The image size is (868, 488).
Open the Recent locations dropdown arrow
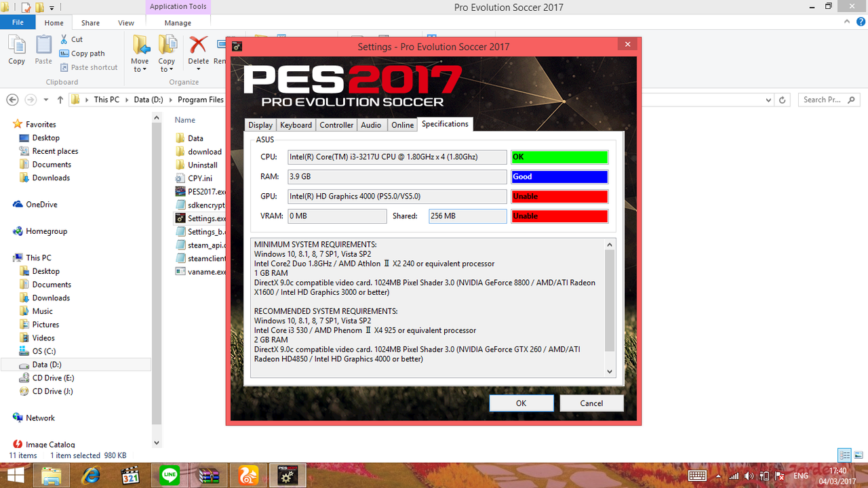(46, 100)
